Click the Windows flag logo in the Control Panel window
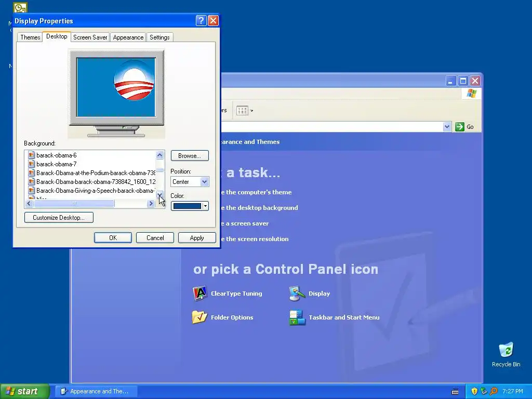 click(471, 94)
